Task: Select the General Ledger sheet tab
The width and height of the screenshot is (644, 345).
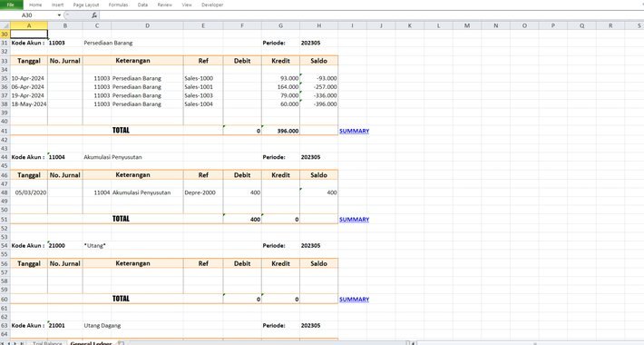Action: click(91, 343)
